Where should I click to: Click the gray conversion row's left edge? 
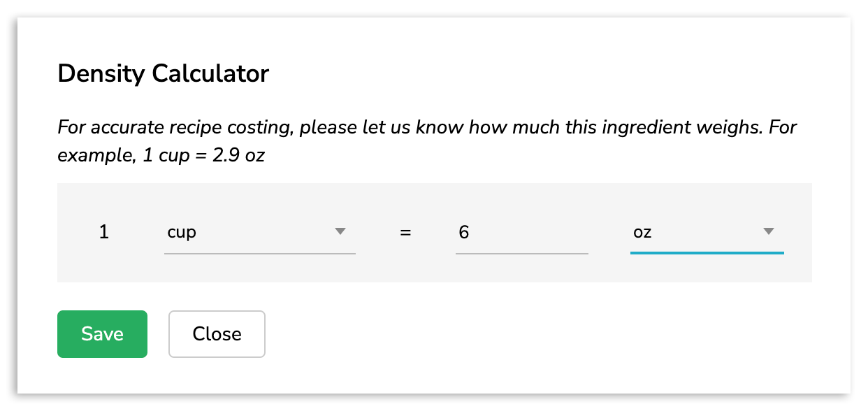coord(64,233)
